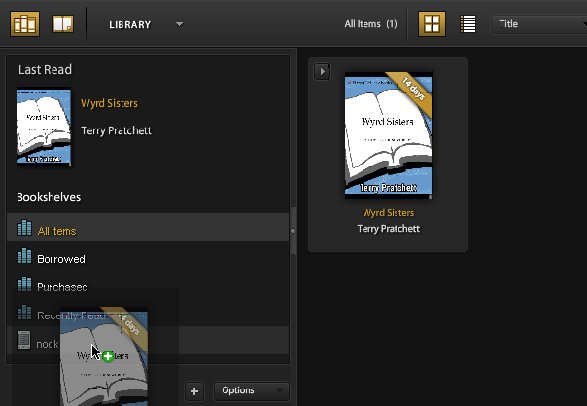Switch to Reading view icon
The image size is (587, 406).
coord(63,24)
